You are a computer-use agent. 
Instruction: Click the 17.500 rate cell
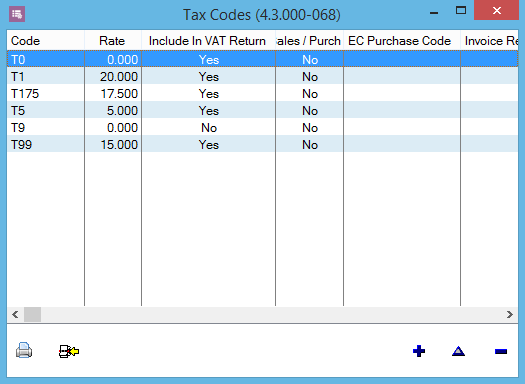click(x=113, y=94)
